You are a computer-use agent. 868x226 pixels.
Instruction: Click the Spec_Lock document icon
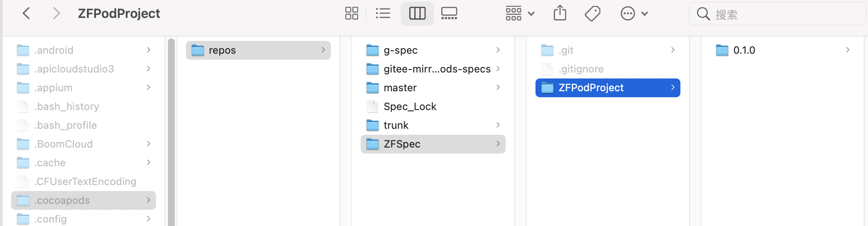pyautogui.click(x=373, y=107)
